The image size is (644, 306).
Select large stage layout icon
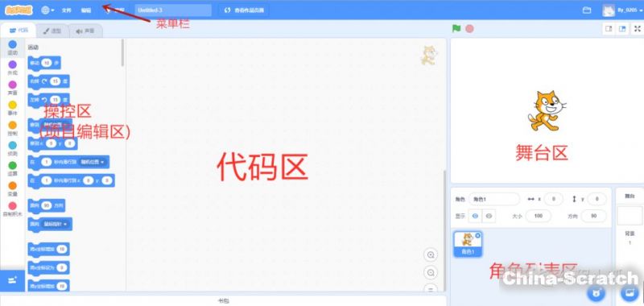coord(622,29)
